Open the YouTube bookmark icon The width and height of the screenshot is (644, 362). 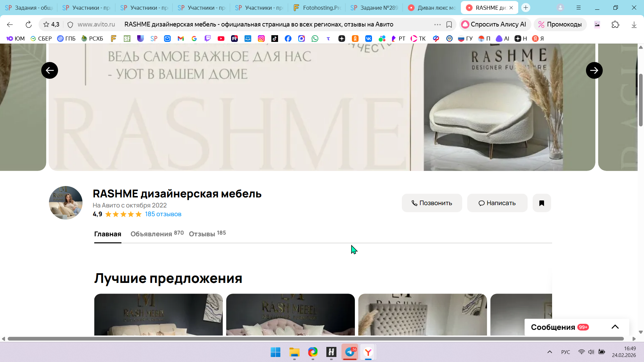pos(221,39)
